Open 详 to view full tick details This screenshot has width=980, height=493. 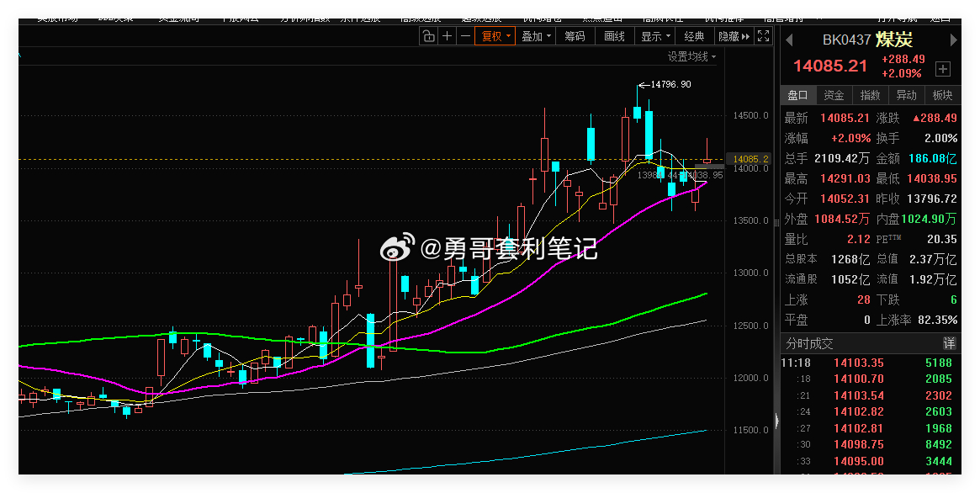pos(949,343)
